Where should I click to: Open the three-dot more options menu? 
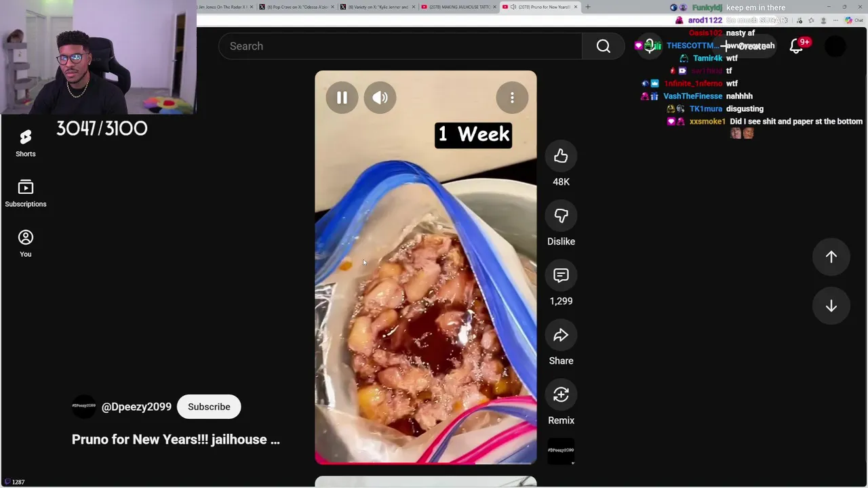click(512, 98)
